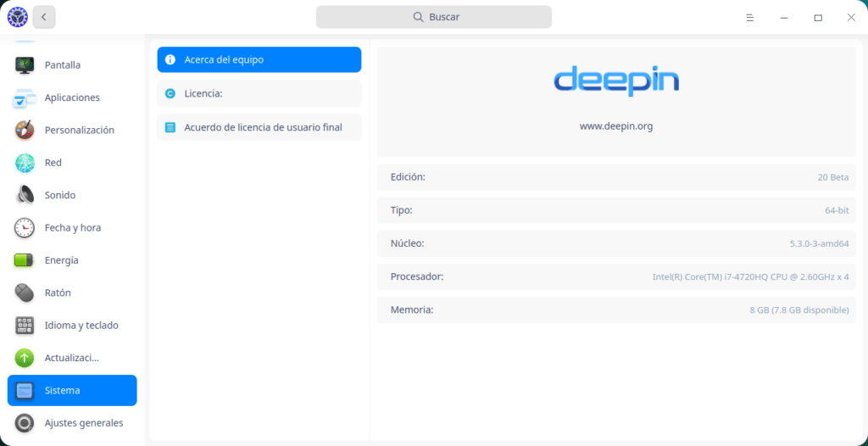This screenshot has width=868, height=446.
Task: Select the 64-bit type value
Action: click(x=837, y=210)
